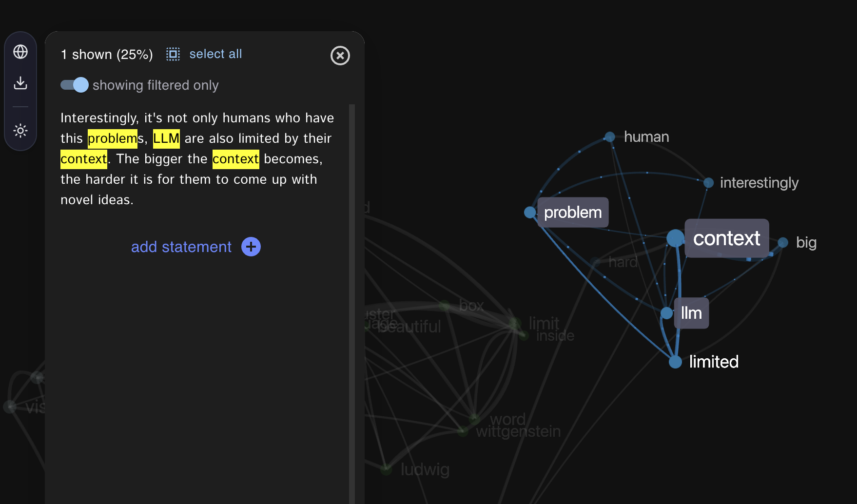Click the dimmed 'beautiful' node label

409,327
